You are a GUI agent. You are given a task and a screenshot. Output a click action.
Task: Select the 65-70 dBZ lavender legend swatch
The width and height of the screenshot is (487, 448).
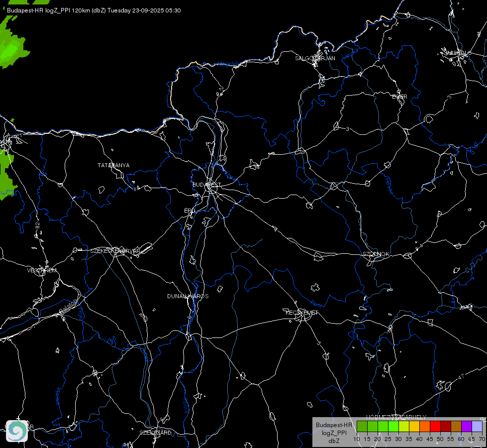point(477,427)
